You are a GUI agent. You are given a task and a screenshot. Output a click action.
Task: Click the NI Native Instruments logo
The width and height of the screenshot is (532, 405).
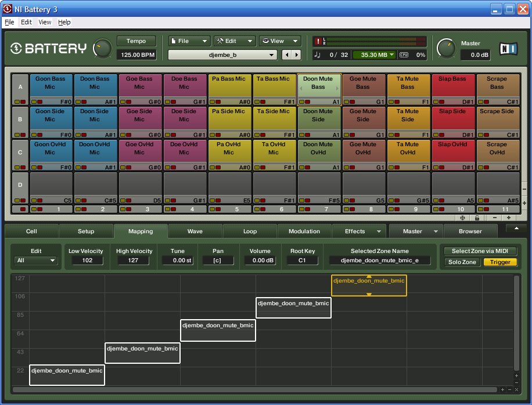click(x=508, y=49)
